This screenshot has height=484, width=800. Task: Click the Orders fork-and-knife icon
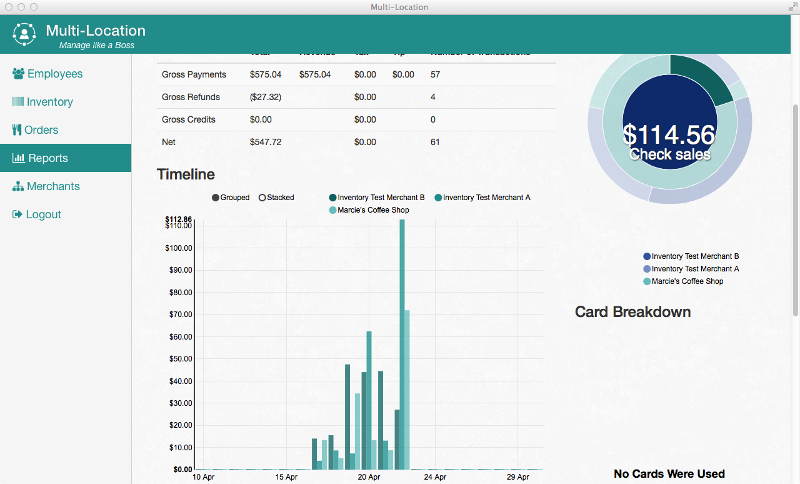pyautogui.click(x=16, y=130)
